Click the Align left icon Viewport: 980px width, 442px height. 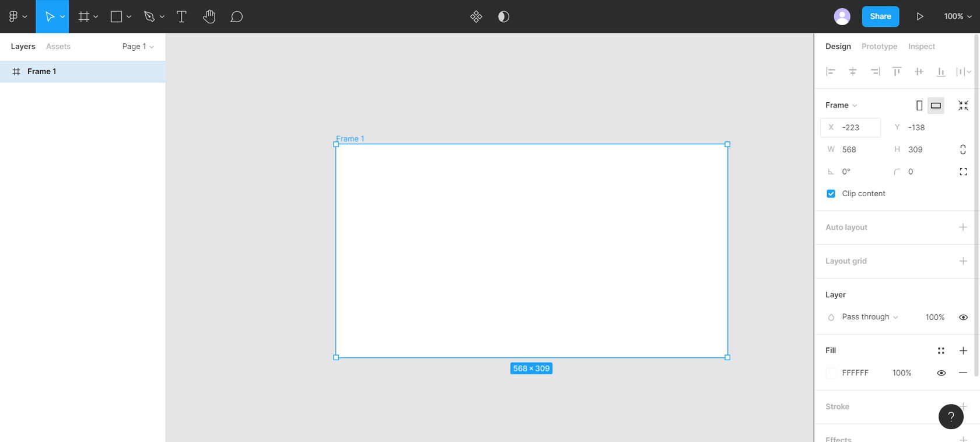tap(831, 72)
